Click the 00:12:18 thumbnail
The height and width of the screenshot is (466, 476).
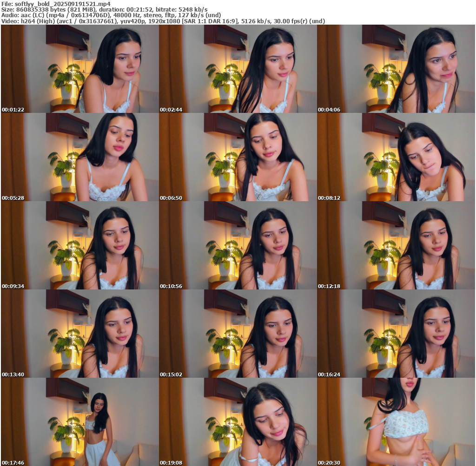396,245
